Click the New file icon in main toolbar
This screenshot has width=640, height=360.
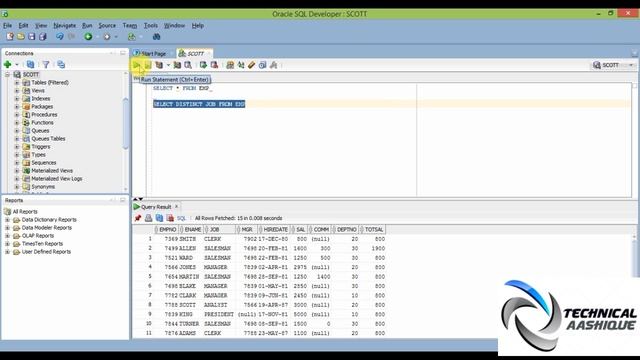(x=10, y=37)
